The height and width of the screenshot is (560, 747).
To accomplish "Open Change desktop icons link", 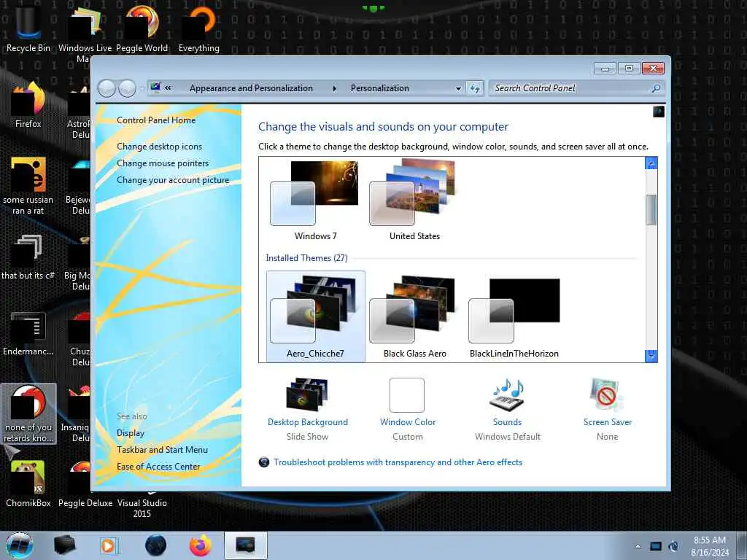I will tap(159, 146).
